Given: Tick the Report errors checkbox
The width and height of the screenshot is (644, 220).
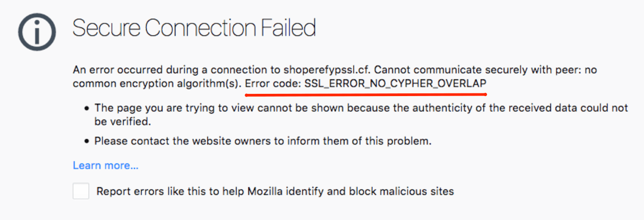Looking at the screenshot, I should (x=81, y=192).
